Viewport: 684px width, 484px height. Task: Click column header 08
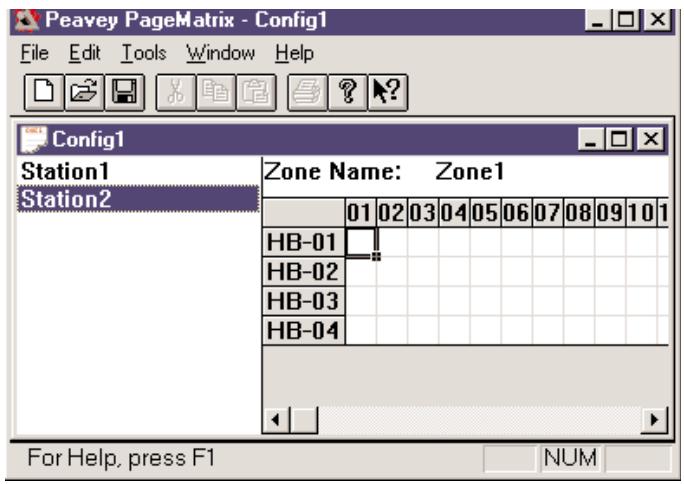click(579, 213)
